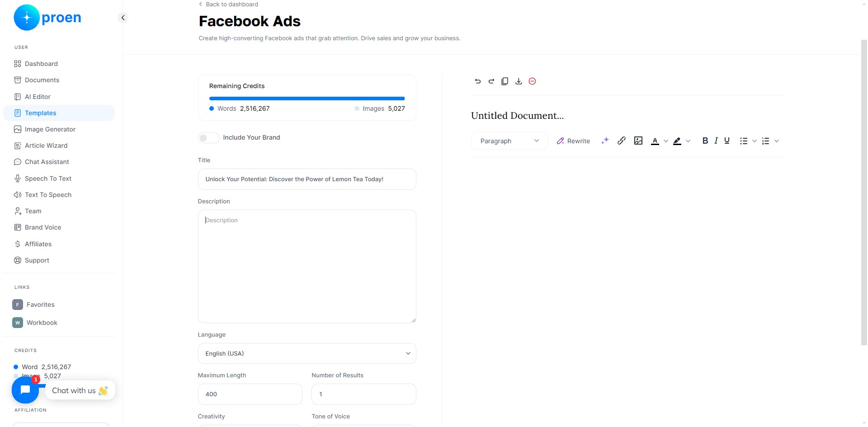Toggle italic formatting
This screenshot has width=868, height=427.
[x=716, y=141]
